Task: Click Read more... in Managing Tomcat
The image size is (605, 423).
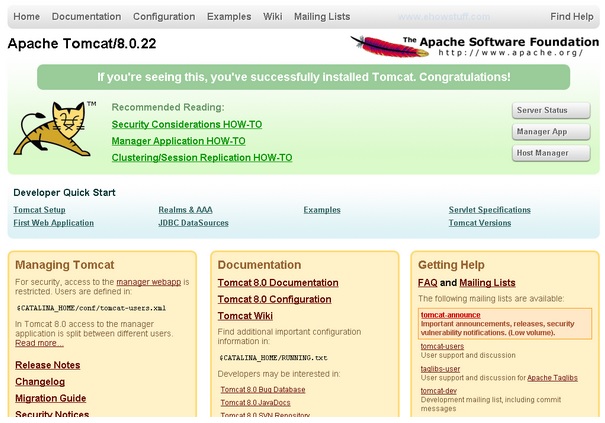Action: [x=39, y=343]
